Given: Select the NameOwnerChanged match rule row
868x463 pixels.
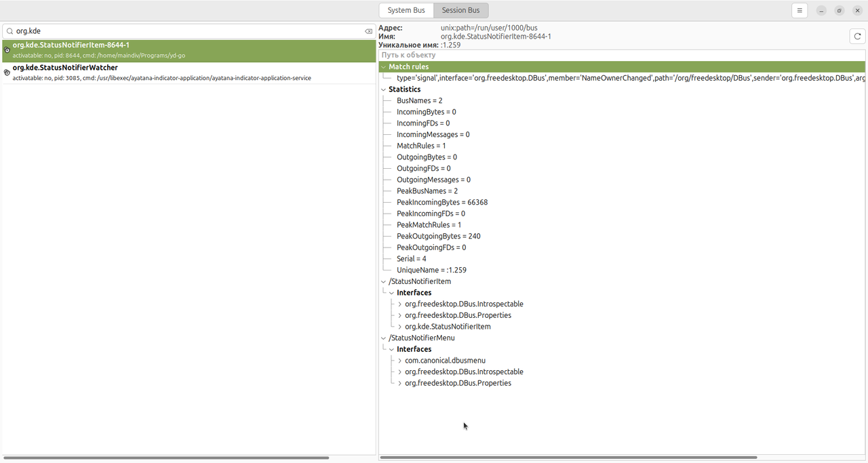Looking at the screenshot, I should coord(622,78).
